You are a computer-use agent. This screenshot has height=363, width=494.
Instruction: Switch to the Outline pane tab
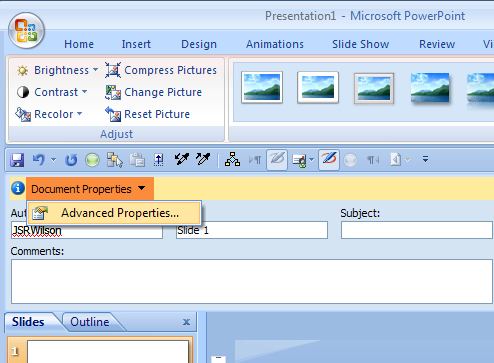(x=90, y=322)
